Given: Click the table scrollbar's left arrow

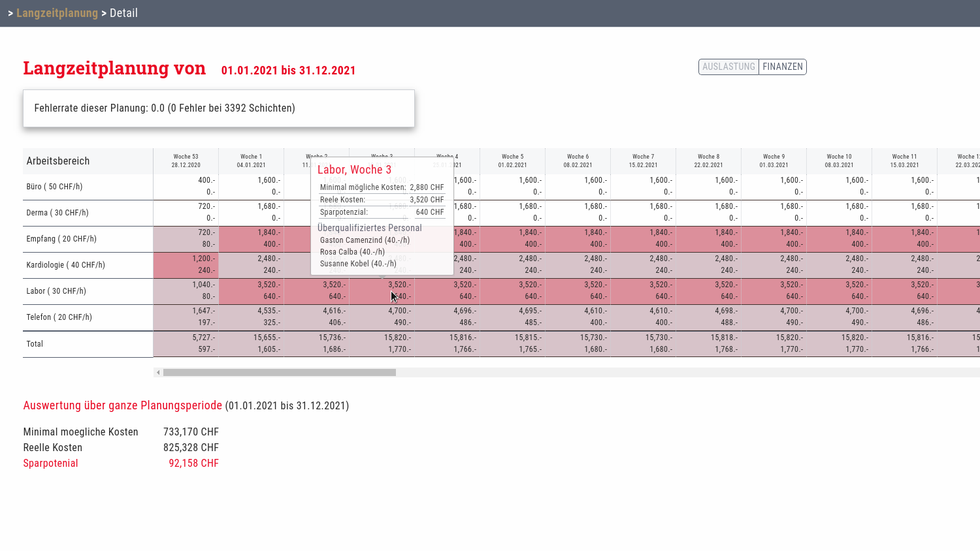Looking at the screenshot, I should click(158, 373).
